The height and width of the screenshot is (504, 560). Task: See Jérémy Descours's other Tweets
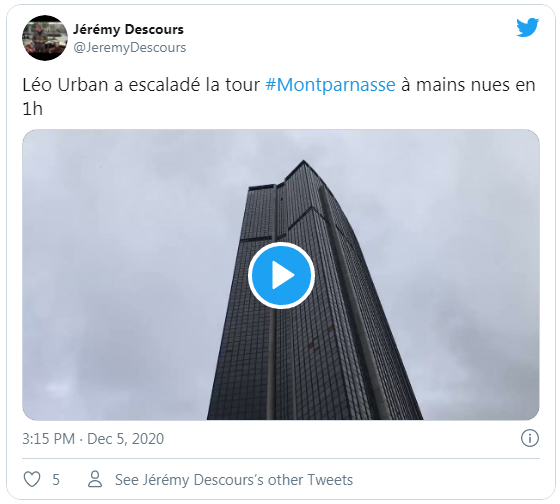[x=234, y=480]
